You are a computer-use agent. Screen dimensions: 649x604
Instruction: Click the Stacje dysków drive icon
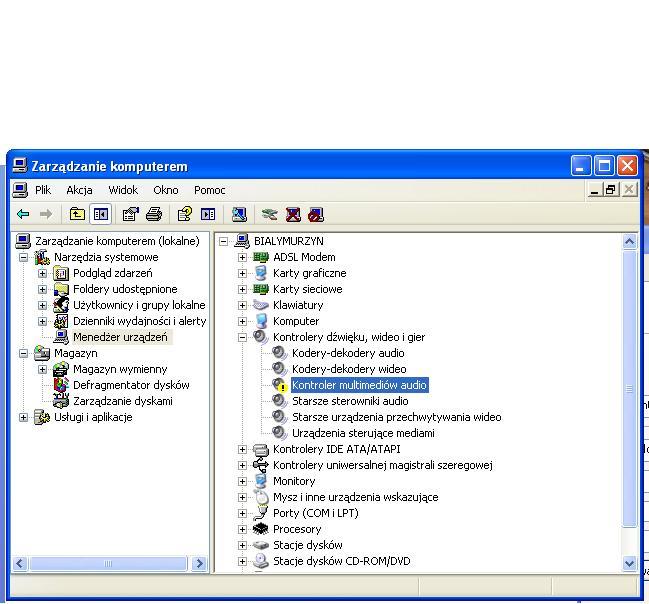[261, 545]
